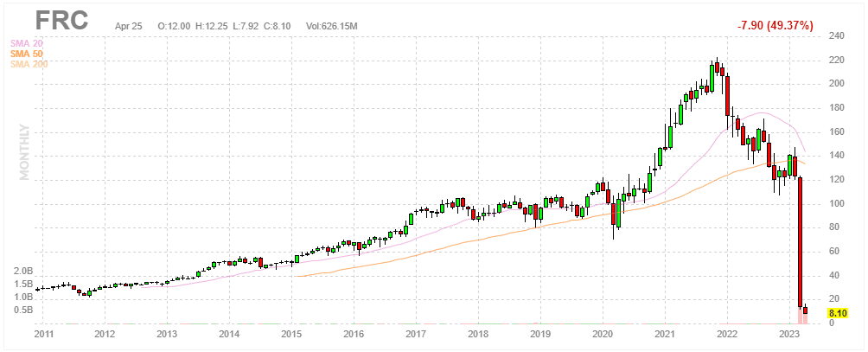Image resolution: width=868 pixels, height=352 pixels.
Task: Click the FRC ticker symbol title
Action: pos(62,21)
